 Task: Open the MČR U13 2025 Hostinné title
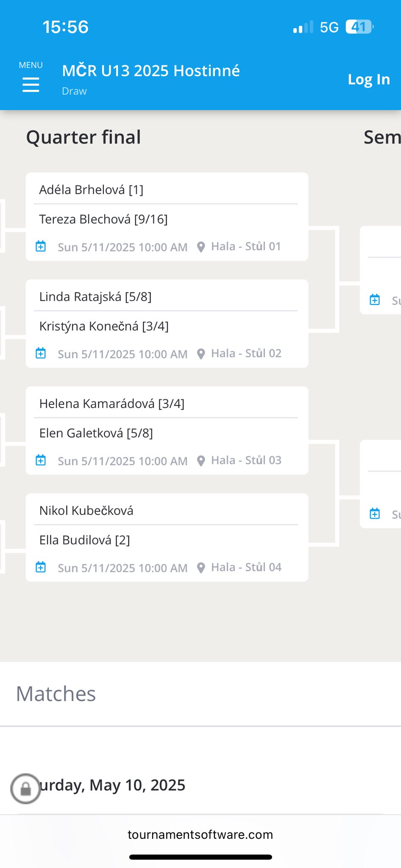click(x=151, y=71)
